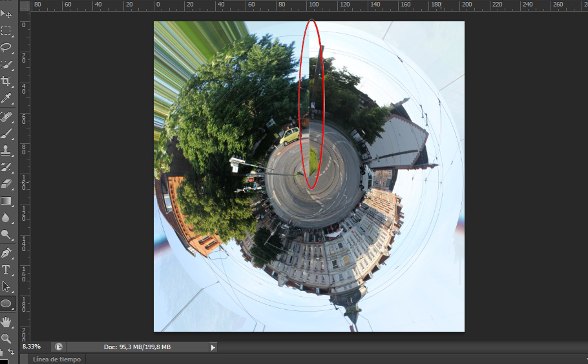588x364 pixels.
Task: Activate the Clone Stamp tool
Action: click(x=6, y=150)
